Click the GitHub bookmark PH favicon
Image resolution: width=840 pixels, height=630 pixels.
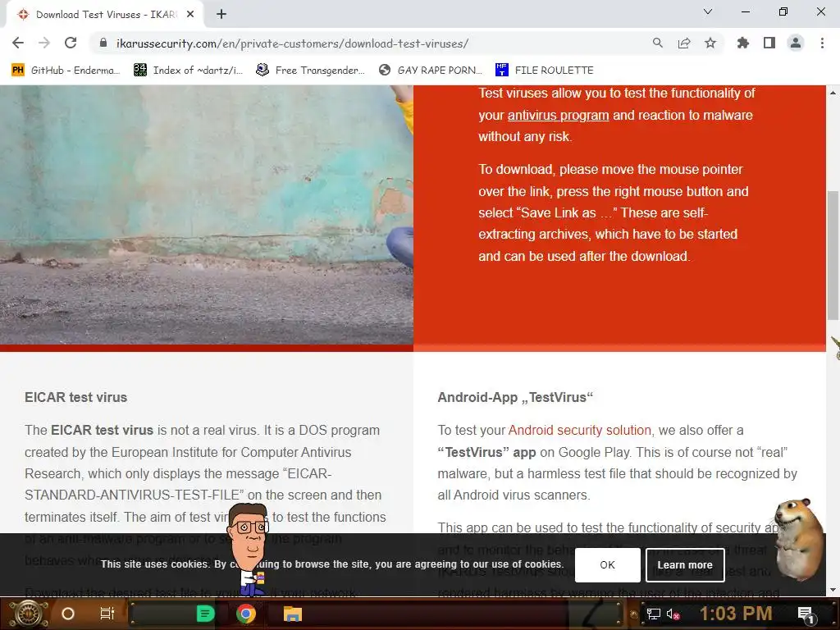(x=18, y=71)
